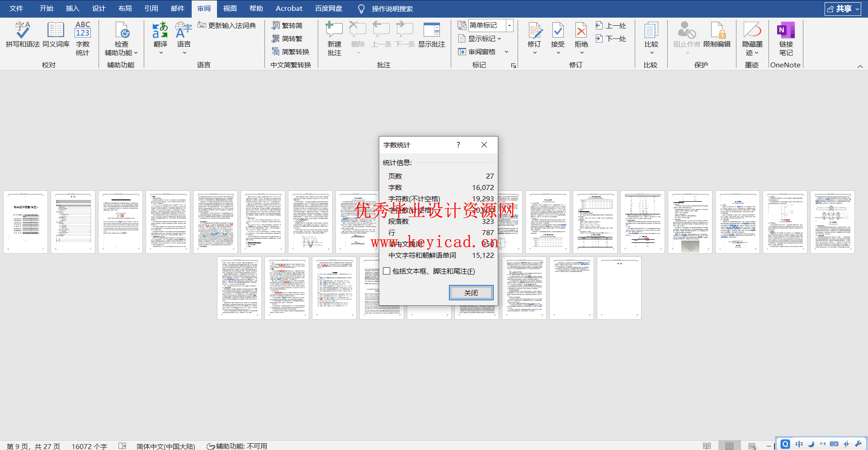This screenshot has width=868, height=450.
Task: Toggle moon half-width mode in IME bar
Action: click(811, 444)
